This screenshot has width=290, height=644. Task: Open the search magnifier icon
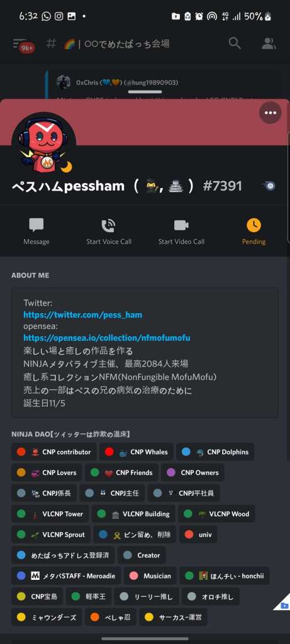click(235, 43)
